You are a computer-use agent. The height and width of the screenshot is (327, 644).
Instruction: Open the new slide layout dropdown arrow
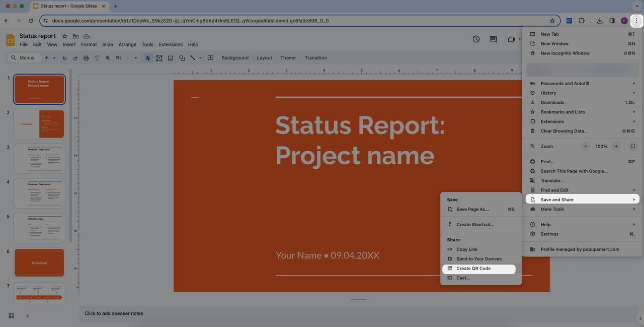[x=54, y=58]
